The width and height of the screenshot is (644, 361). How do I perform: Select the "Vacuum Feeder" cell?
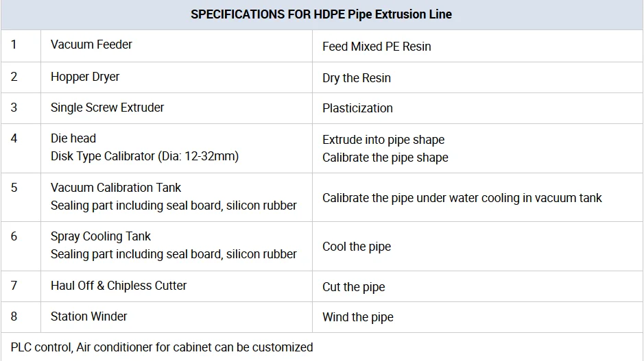tap(91, 45)
